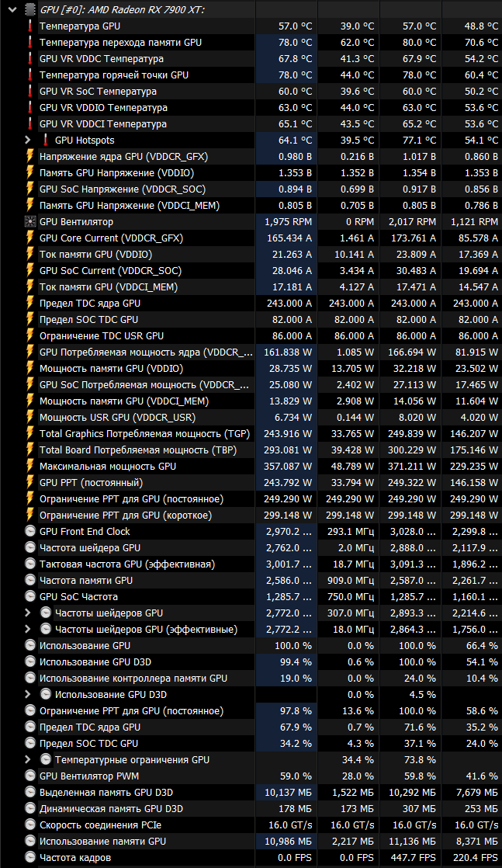502x868 pixels.
Task: Select the Использование памяти GPU label
Action: point(103,842)
